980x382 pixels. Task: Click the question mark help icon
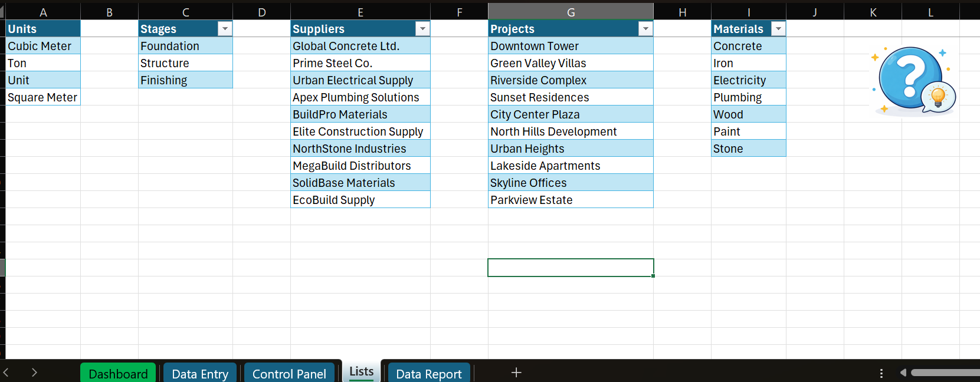913,80
